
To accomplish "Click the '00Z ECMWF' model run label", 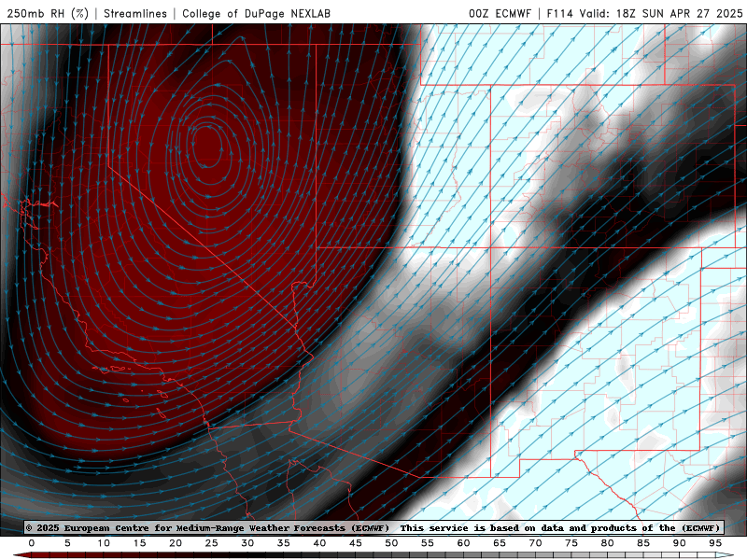I will pos(500,13).
